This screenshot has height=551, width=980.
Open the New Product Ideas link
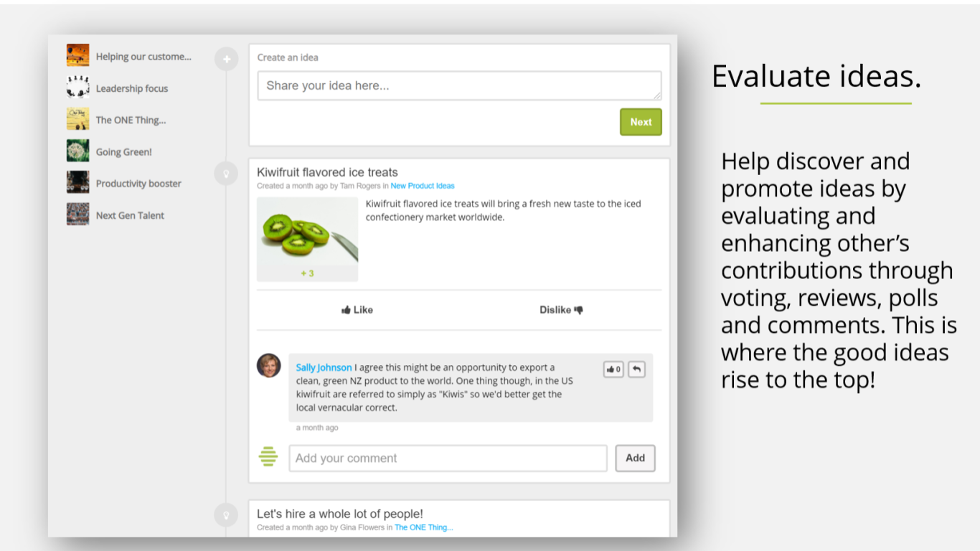423,186
